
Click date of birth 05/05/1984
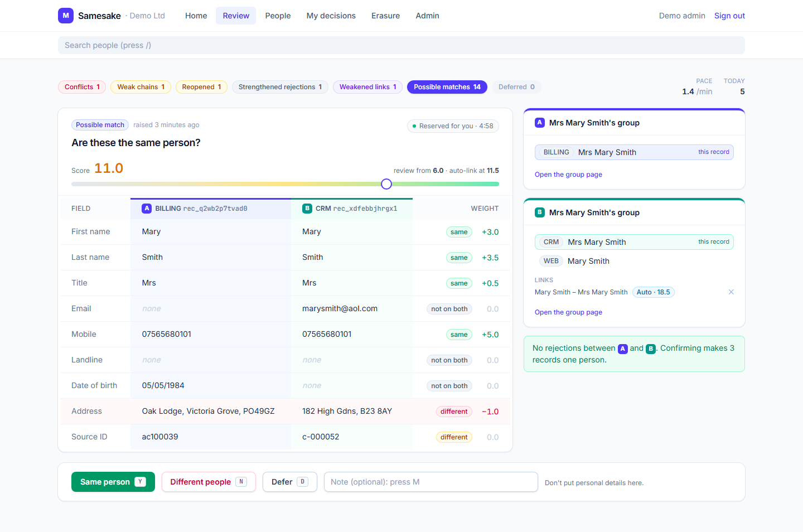tap(163, 385)
